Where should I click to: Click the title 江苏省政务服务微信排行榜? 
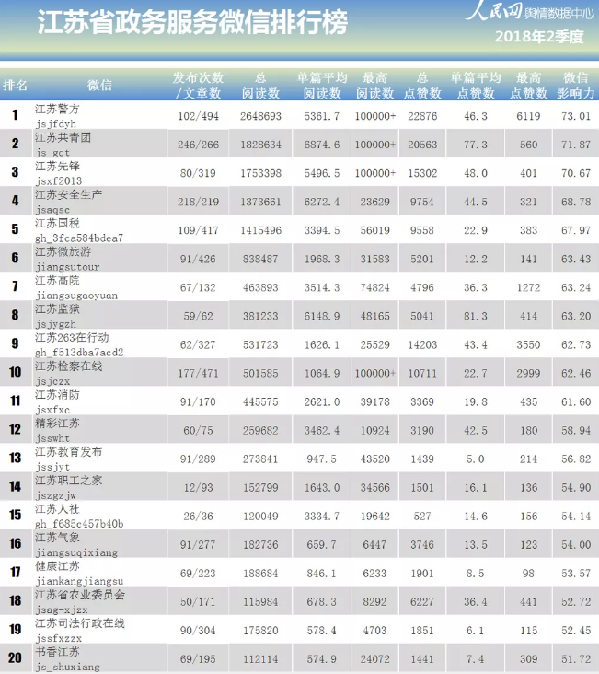193,22
